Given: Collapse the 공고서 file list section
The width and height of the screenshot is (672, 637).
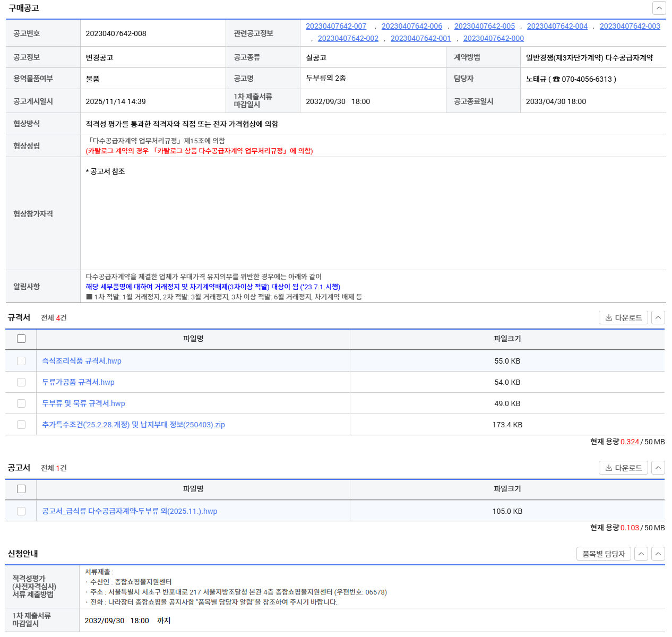Looking at the screenshot, I should point(658,468).
